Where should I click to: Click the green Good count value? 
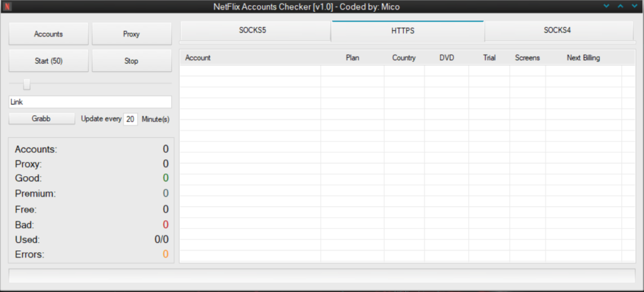click(165, 178)
